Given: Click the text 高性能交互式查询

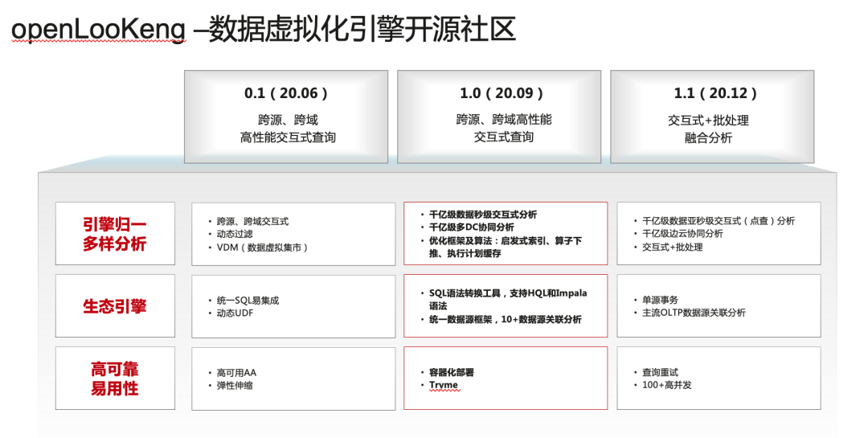Looking at the screenshot, I should (288, 137).
